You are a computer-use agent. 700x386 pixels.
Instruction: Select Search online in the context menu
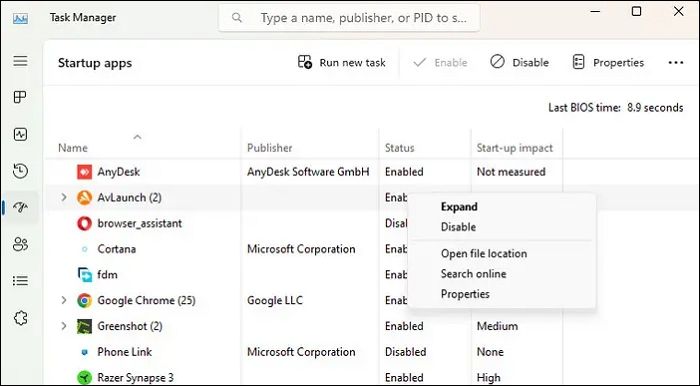pyautogui.click(x=473, y=274)
